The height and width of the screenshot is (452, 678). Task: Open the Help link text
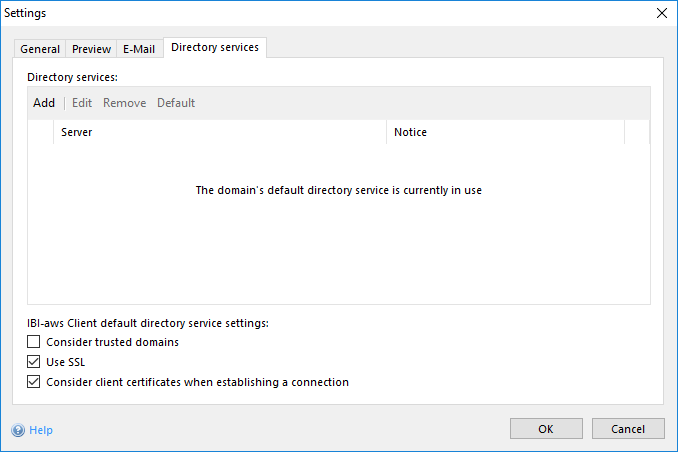pyautogui.click(x=41, y=430)
